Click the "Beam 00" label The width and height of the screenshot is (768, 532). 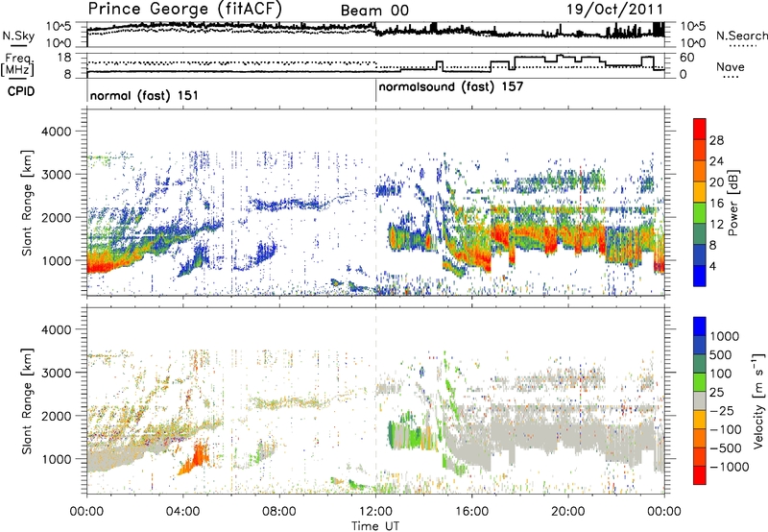[x=374, y=11]
